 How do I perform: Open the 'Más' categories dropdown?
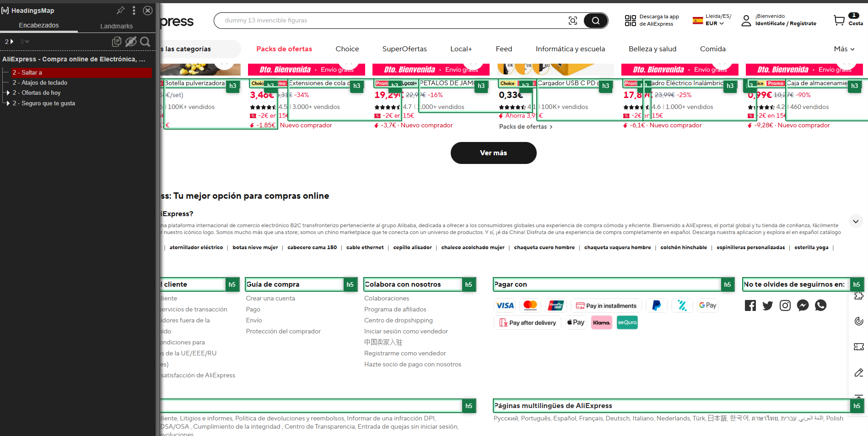pyautogui.click(x=844, y=49)
